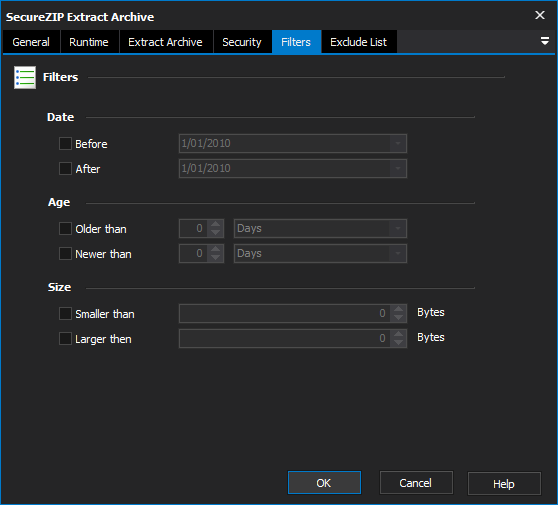Click the Bytes label beside Smaller than
The height and width of the screenshot is (505, 558).
point(431,312)
